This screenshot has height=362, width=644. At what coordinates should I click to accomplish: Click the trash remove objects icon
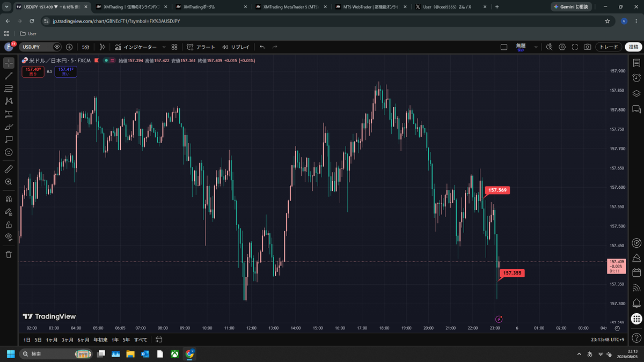pyautogui.click(x=9, y=254)
